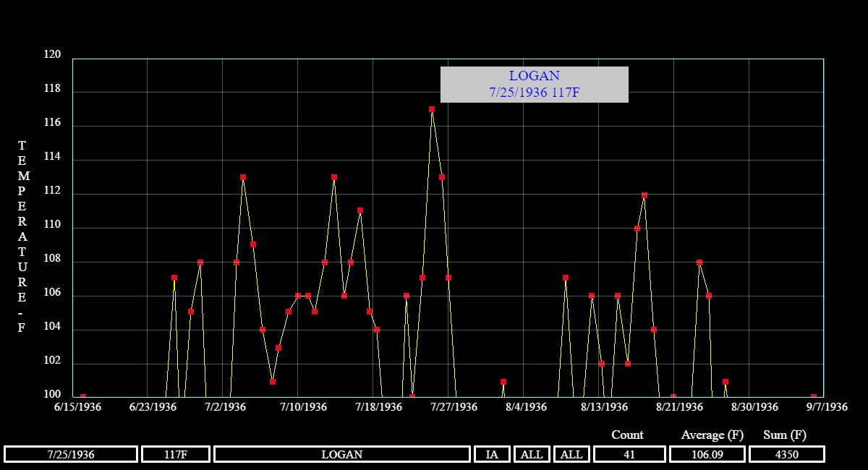The image size is (868, 470).
Task: Click the 8/4/1936 x-axis label
Action: [x=527, y=407]
